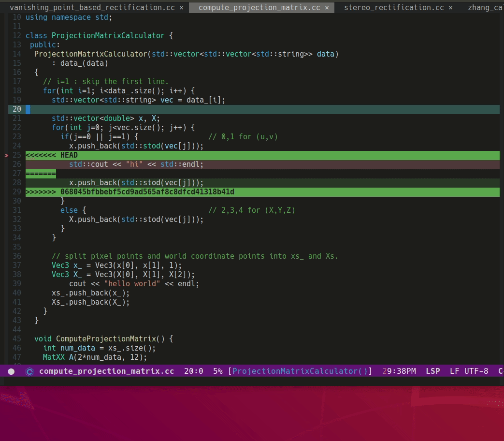Click the <<<<<<< HEAD conflict marker line

click(262, 155)
